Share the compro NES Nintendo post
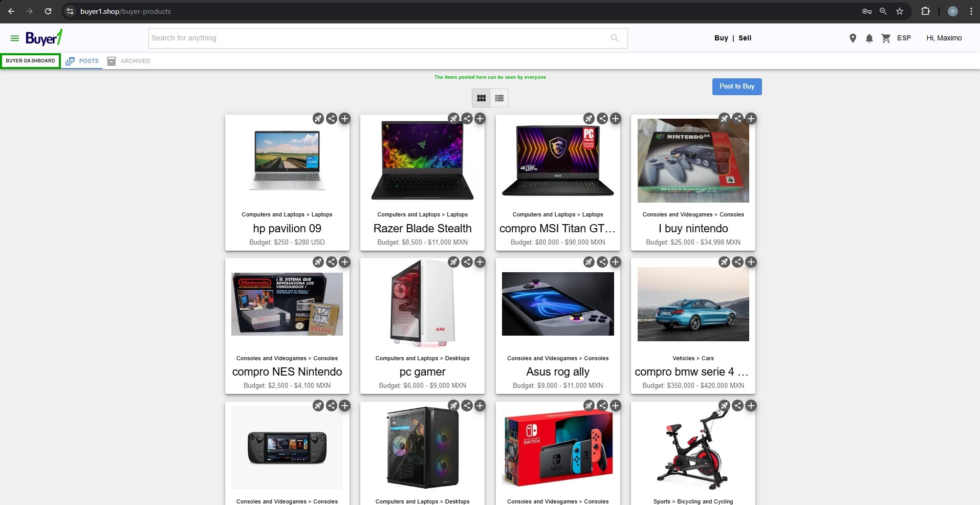980x505 pixels. click(x=332, y=262)
